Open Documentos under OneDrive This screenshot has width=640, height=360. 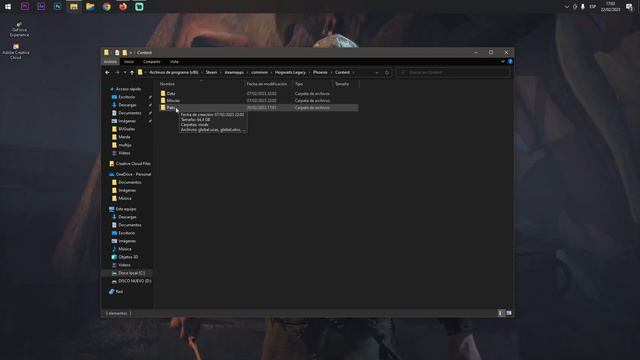[x=129, y=182]
